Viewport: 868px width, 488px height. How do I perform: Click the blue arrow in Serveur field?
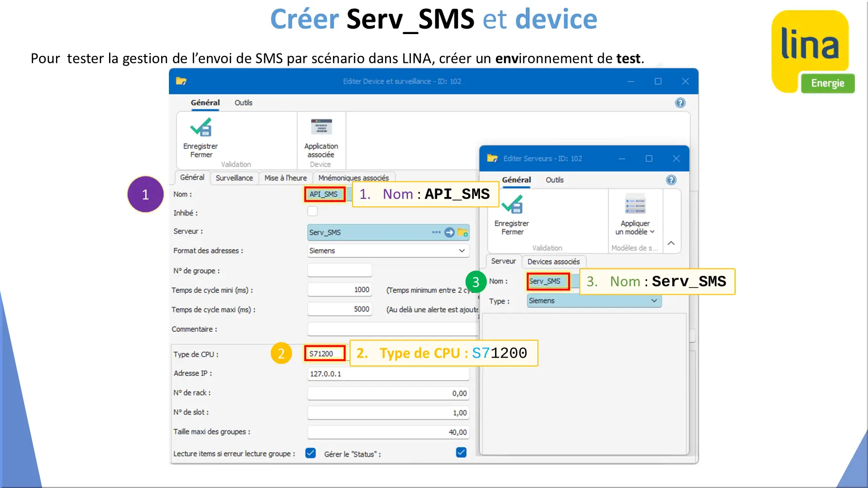click(449, 233)
